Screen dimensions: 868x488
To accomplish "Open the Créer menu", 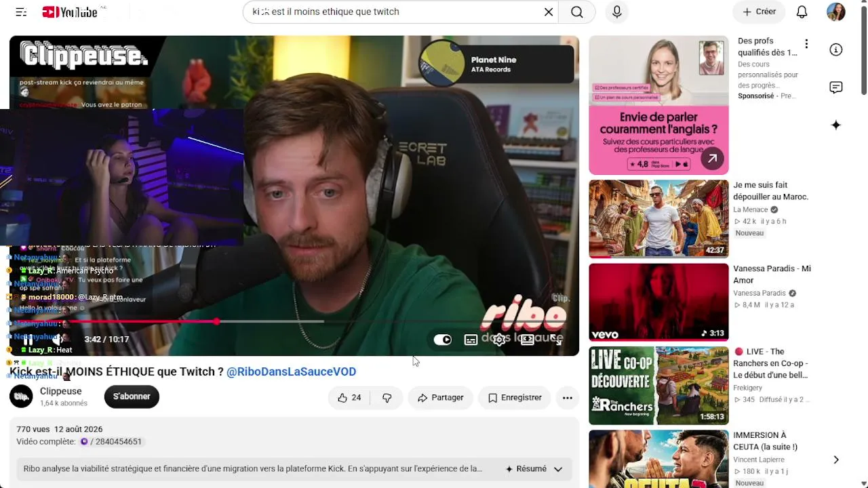I will coord(759,12).
